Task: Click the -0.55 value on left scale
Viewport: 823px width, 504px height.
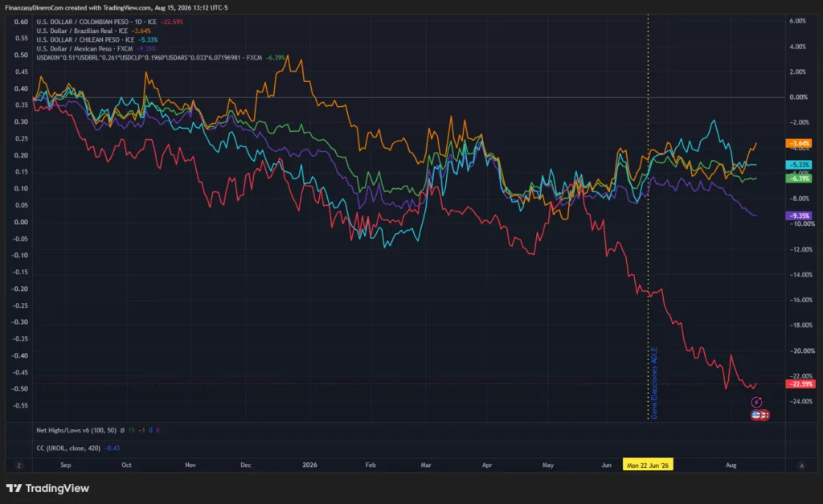Action: pos(20,406)
